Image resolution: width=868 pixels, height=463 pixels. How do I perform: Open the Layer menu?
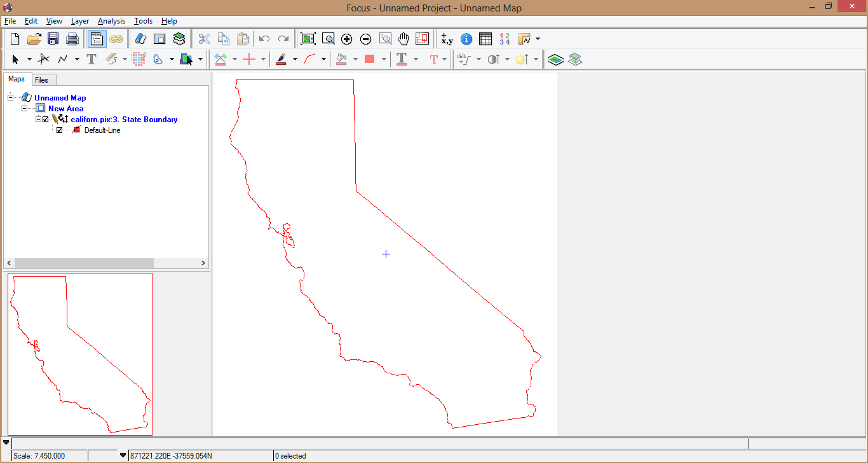[x=80, y=21]
